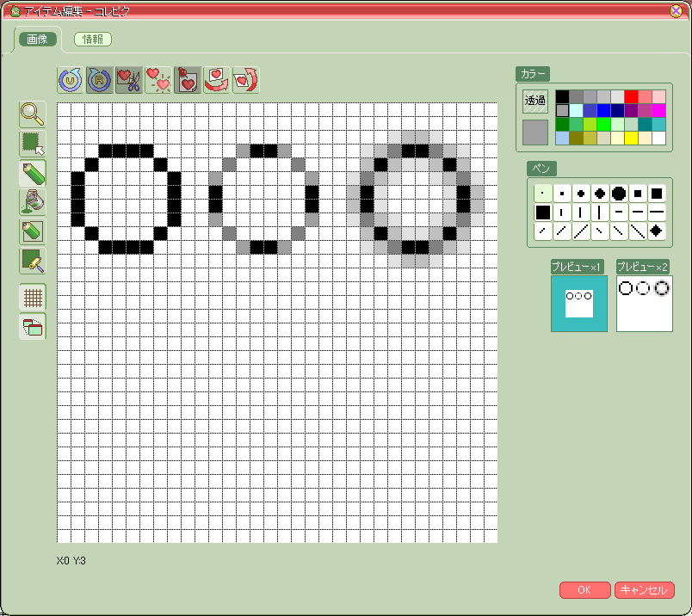Click the rotate image icon with arrow on right

click(x=246, y=80)
